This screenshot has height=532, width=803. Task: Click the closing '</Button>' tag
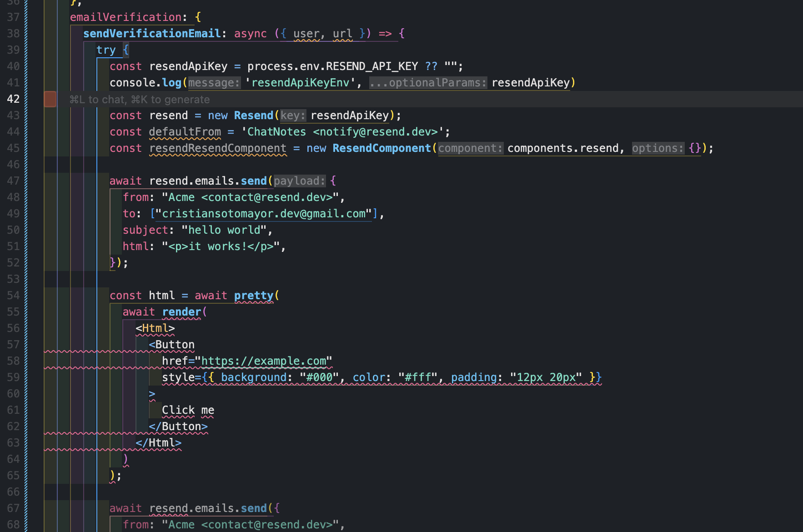point(178,427)
